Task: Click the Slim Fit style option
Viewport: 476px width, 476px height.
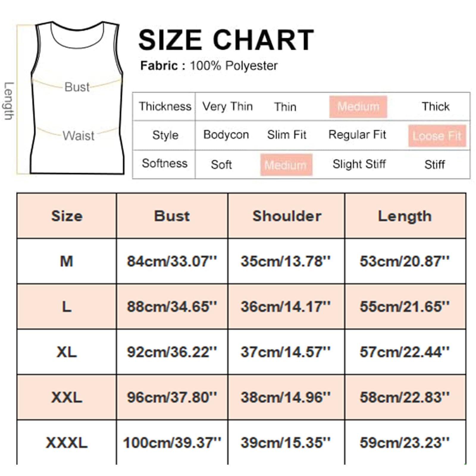Action: tap(286, 135)
